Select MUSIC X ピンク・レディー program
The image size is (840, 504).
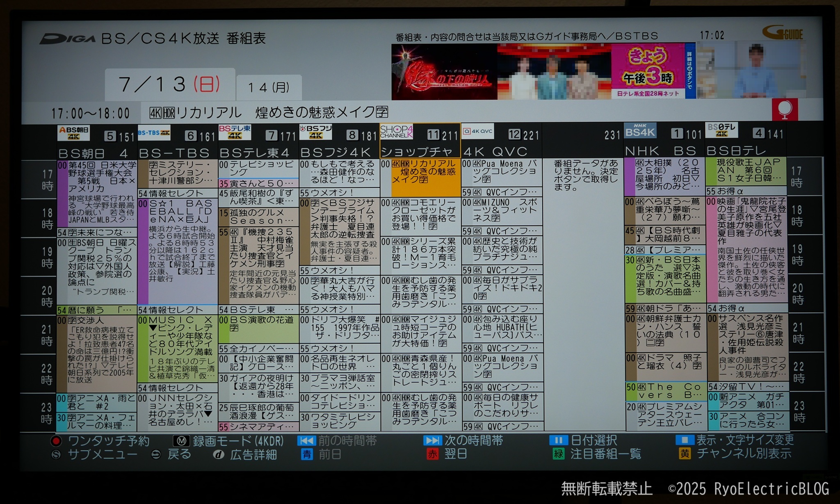pos(178,349)
